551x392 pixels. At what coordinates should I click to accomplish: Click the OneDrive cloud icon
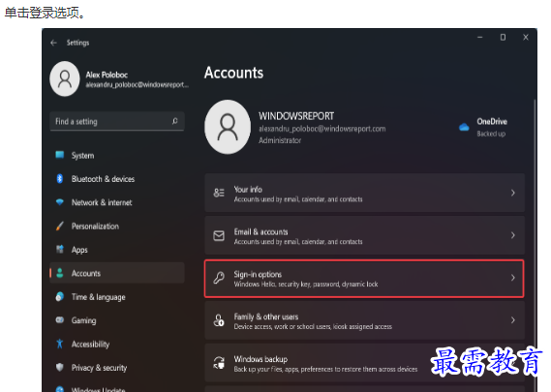click(x=464, y=127)
